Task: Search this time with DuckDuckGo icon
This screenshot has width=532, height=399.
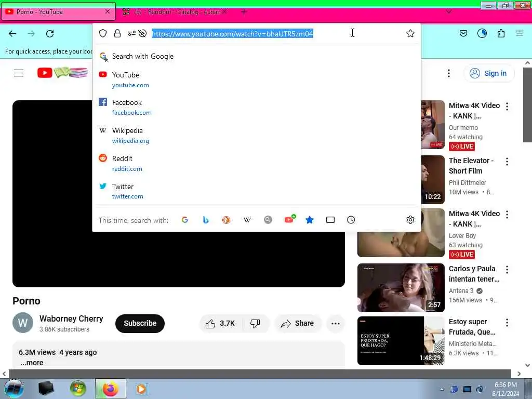Action: 227,220
